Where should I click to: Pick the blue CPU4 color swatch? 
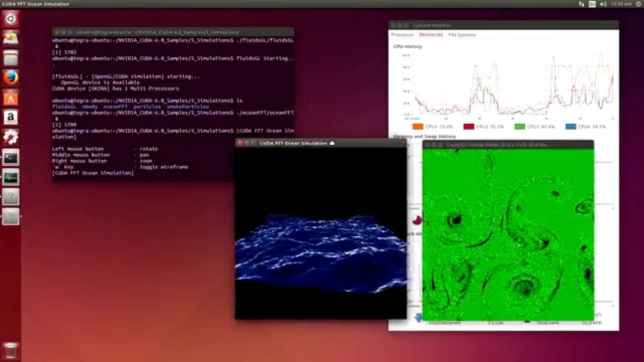(x=571, y=127)
